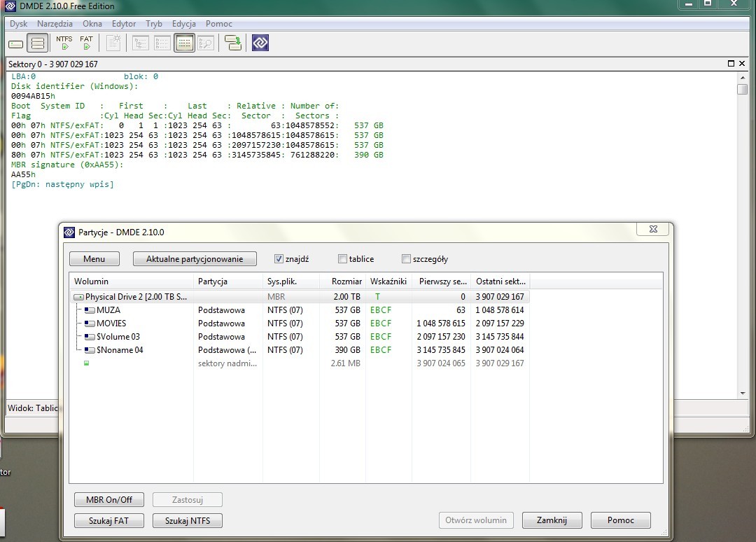The image size is (756, 542).
Task: Click the Ostatni sekt... column header
Action: coord(500,281)
